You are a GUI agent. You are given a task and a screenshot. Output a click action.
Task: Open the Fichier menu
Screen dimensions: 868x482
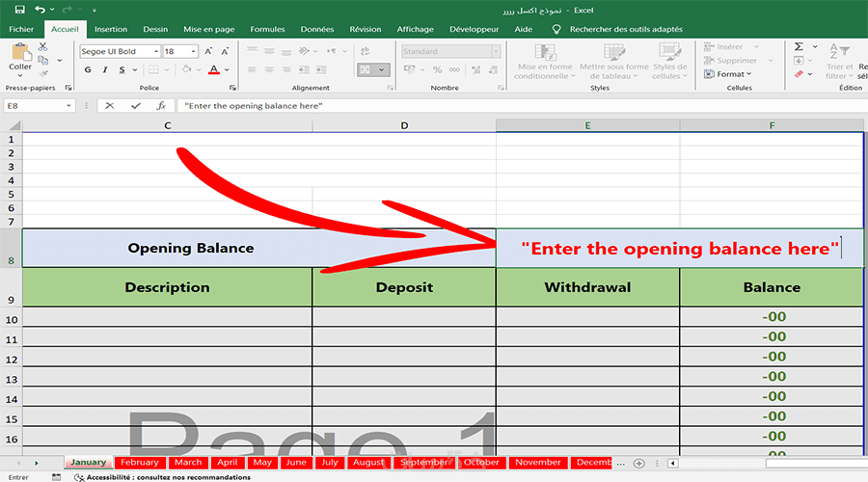pos(21,29)
